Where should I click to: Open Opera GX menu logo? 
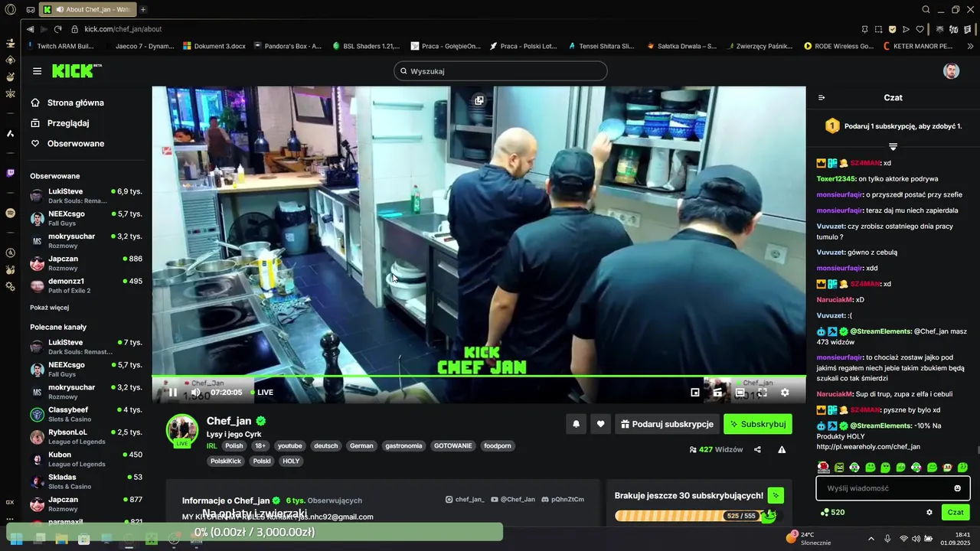point(10,9)
